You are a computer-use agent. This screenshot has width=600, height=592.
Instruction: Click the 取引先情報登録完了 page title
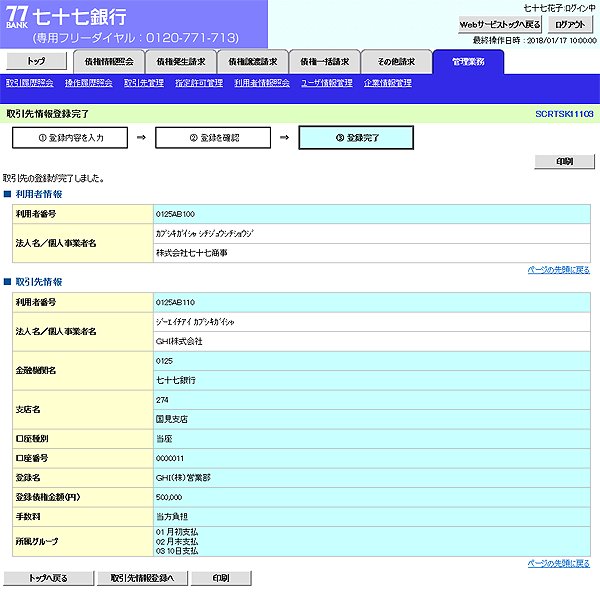click(47, 114)
